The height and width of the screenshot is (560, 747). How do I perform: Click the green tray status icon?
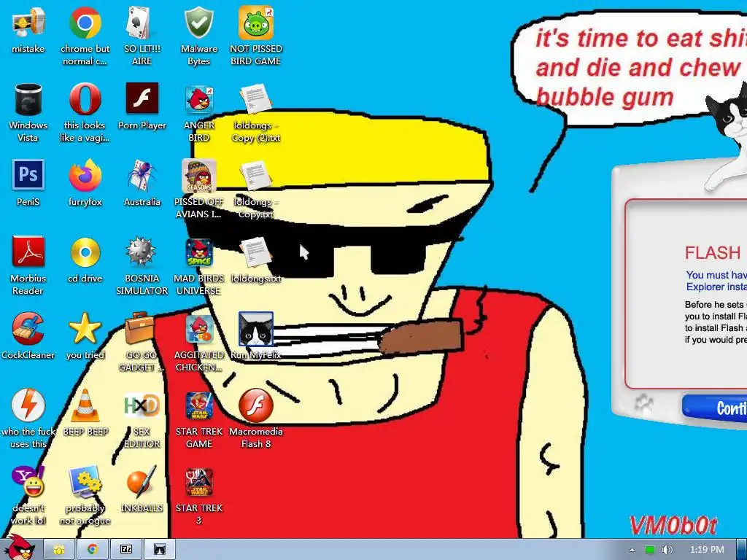(x=650, y=550)
